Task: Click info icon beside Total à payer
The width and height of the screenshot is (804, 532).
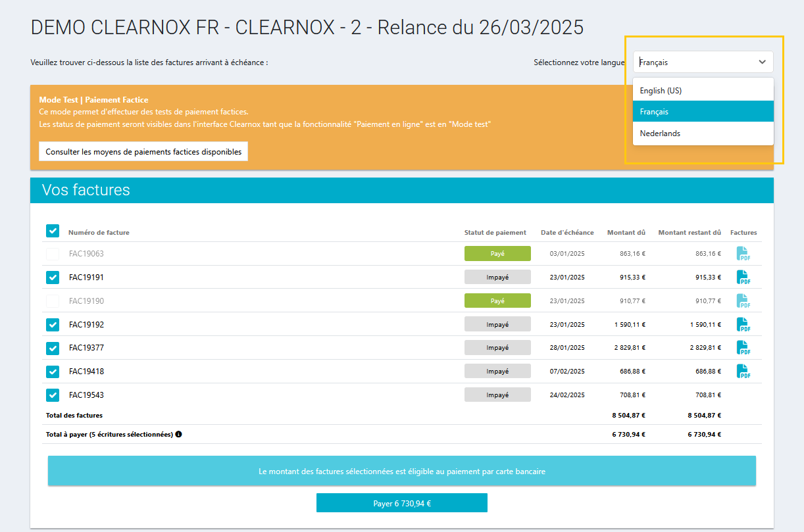Action: (178, 435)
